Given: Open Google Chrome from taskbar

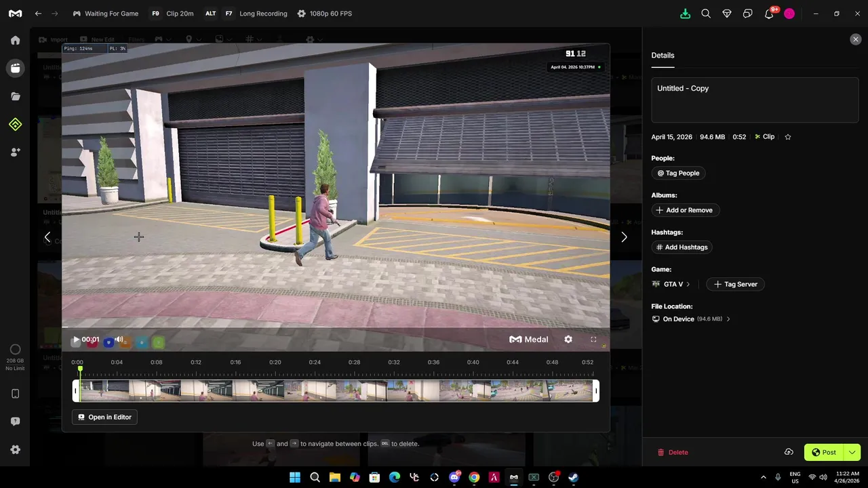Looking at the screenshot, I should click(x=474, y=477).
